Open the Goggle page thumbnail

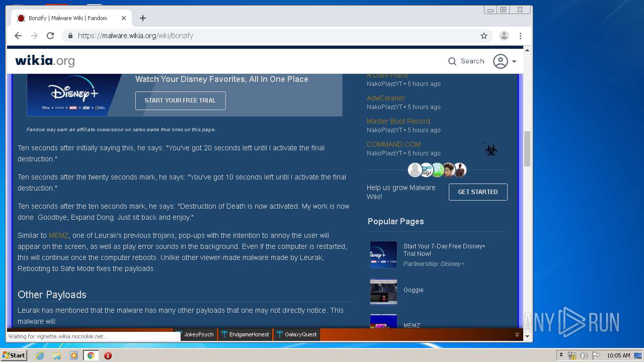(x=383, y=292)
